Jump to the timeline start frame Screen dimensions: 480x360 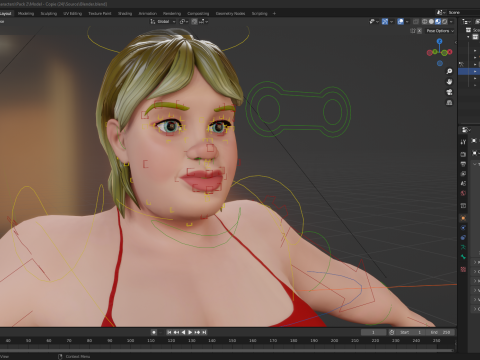[x=169, y=332]
